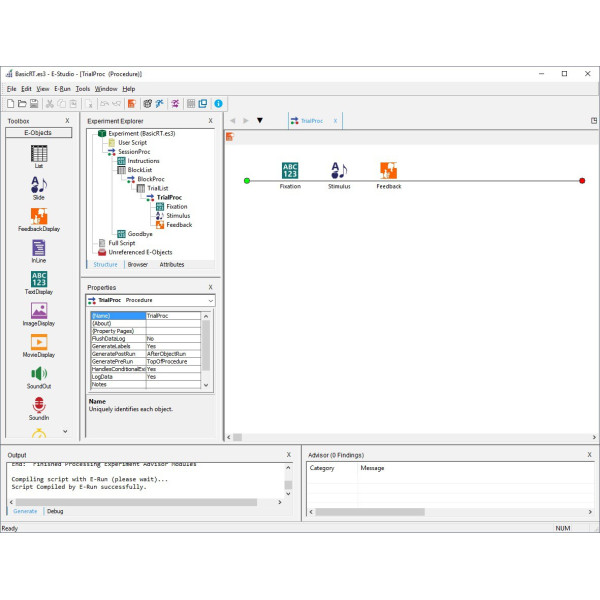Image resolution: width=600 pixels, height=600 pixels.
Task: Switch to Generate tab in Output
Action: tap(25, 511)
